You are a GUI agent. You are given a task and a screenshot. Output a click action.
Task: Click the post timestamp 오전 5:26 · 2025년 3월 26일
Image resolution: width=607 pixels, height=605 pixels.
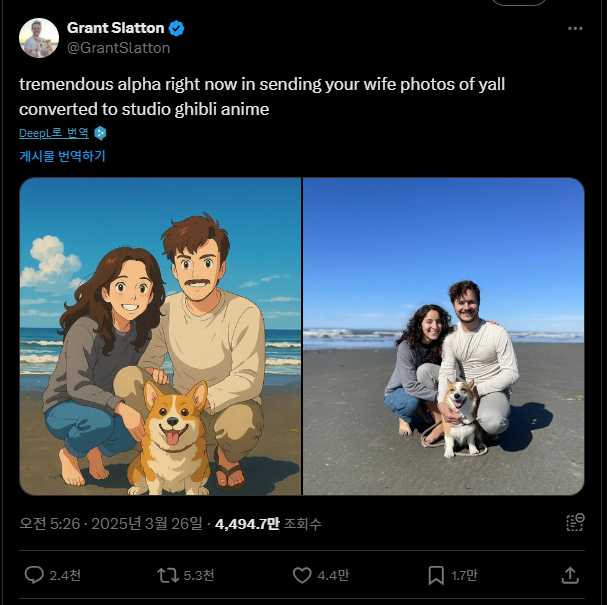coord(110,523)
